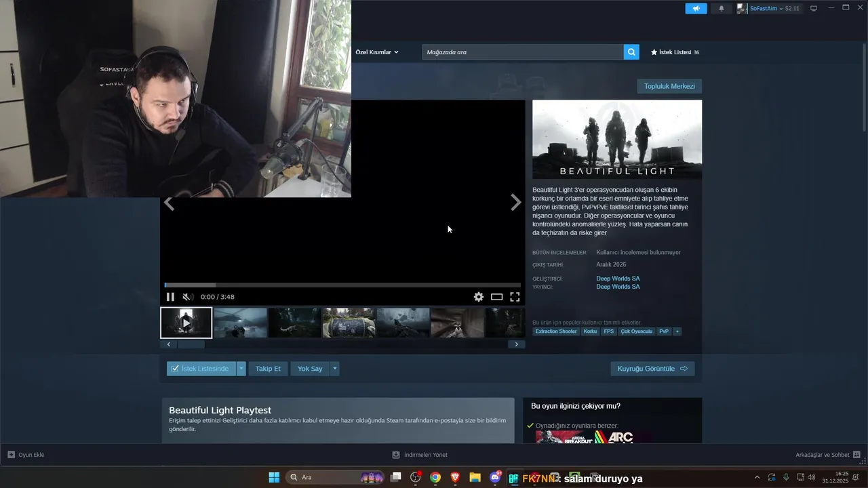Click the tray microphone icon
This screenshot has width=868, height=488.
(x=786, y=477)
